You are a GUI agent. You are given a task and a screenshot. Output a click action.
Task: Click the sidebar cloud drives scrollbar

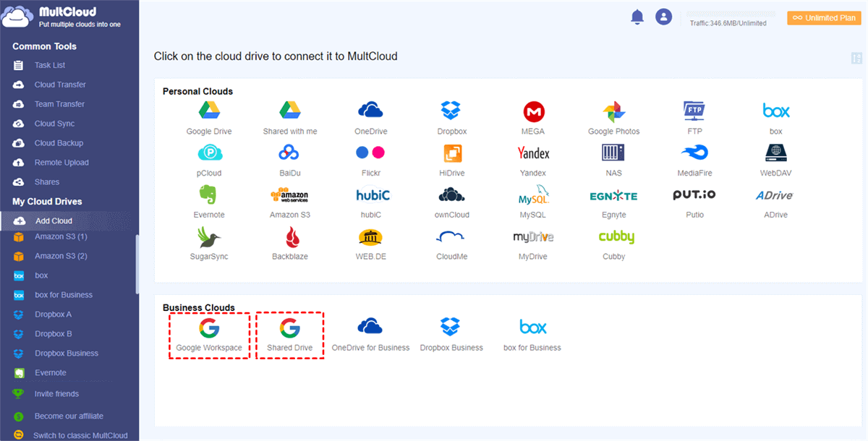pos(137,264)
